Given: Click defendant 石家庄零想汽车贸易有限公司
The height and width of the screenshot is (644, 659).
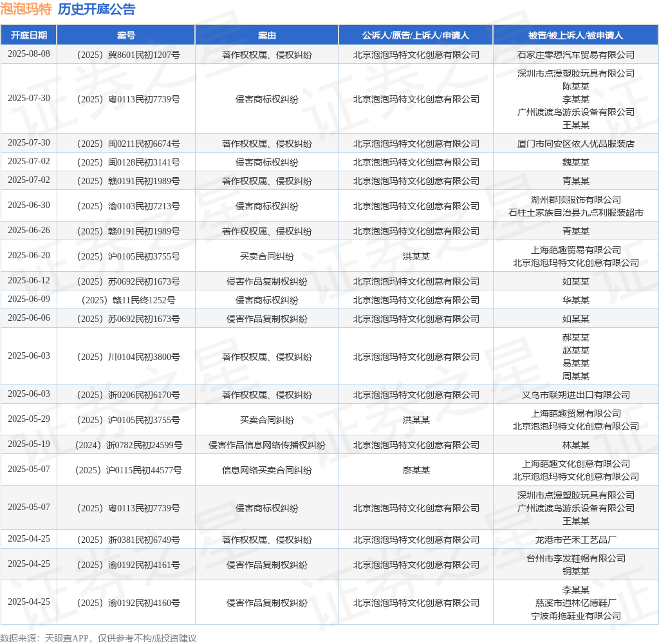Looking at the screenshot, I should tap(576, 55).
